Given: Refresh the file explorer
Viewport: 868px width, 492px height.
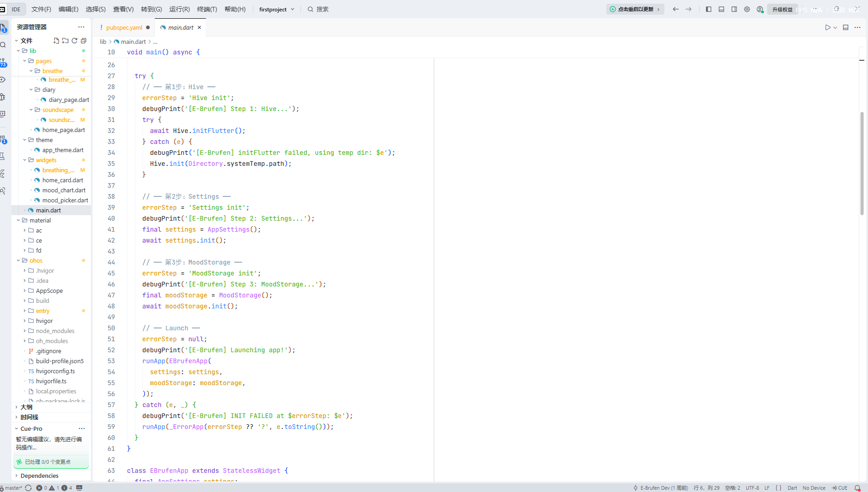Looking at the screenshot, I should click(74, 41).
